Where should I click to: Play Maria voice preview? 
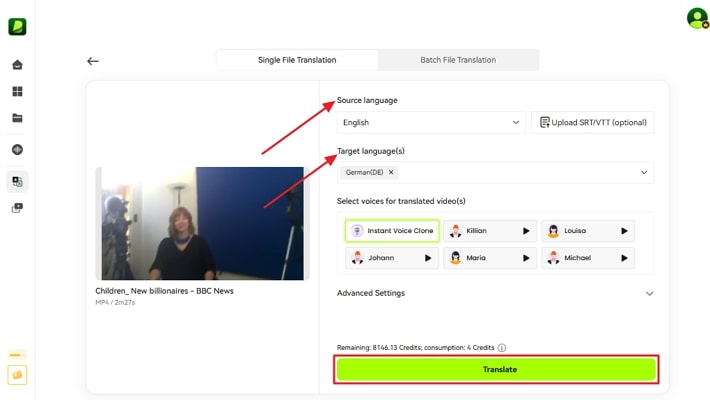[x=526, y=258]
